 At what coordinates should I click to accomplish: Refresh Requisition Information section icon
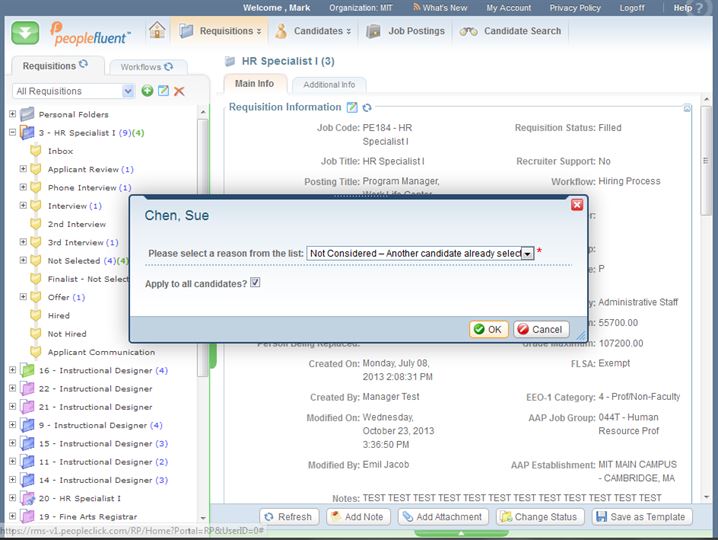(367, 108)
